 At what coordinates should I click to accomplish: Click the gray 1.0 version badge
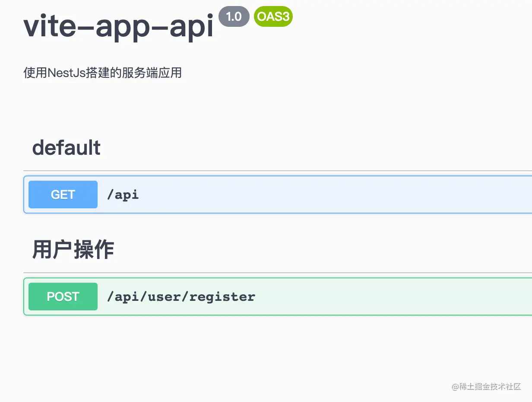(x=234, y=17)
